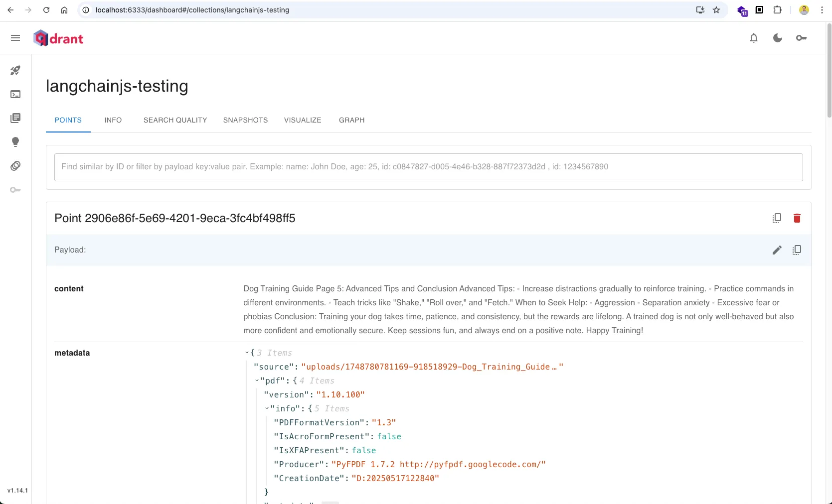Collapse the "pdf" object node
The image size is (832, 504).
coord(257,381)
